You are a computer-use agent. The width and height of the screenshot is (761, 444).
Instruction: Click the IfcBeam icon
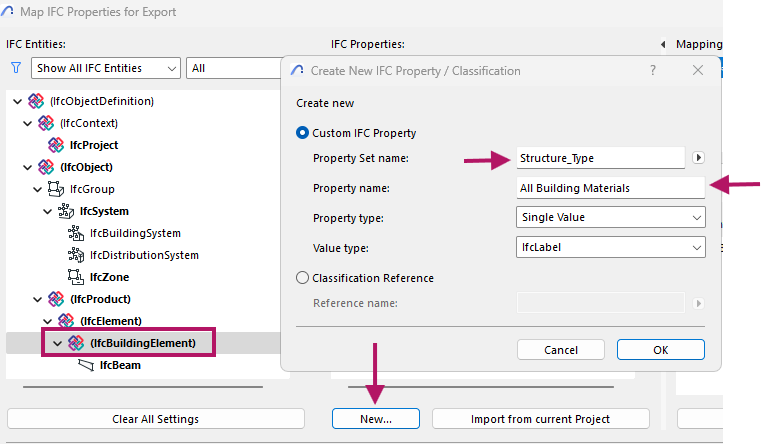pyautogui.click(x=85, y=365)
